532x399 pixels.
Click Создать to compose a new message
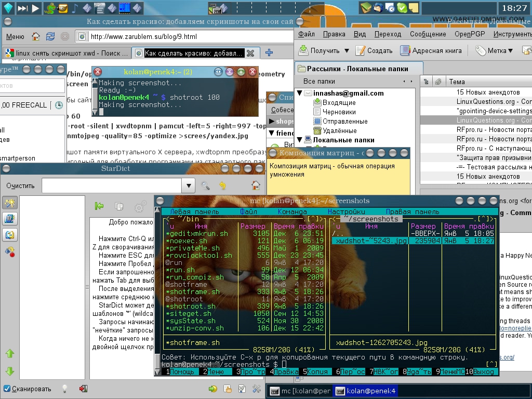point(374,50)
